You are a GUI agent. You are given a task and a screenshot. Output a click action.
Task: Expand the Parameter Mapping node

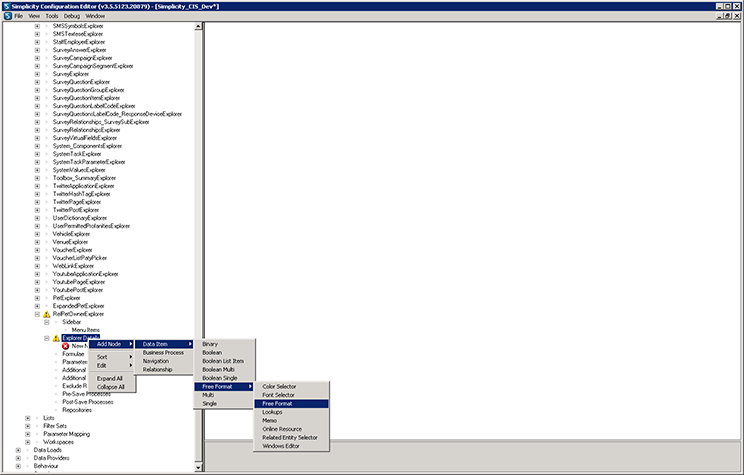(28, 434)
